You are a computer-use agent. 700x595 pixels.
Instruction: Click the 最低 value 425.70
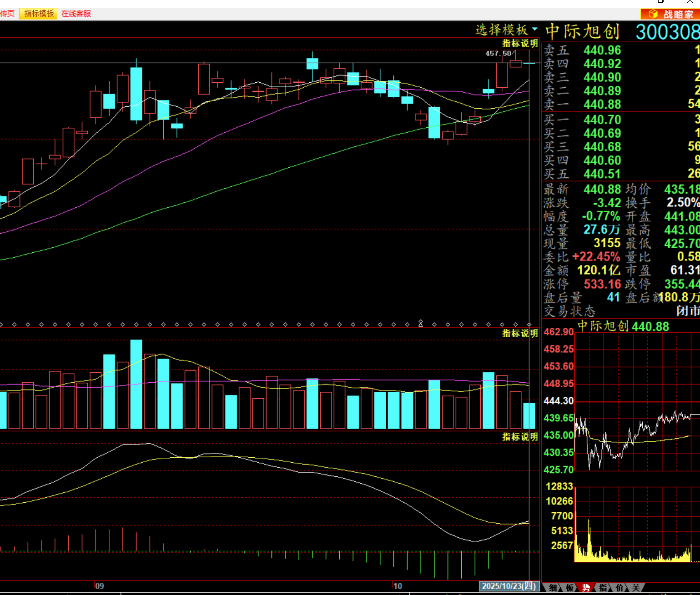[x=682, y=244]
